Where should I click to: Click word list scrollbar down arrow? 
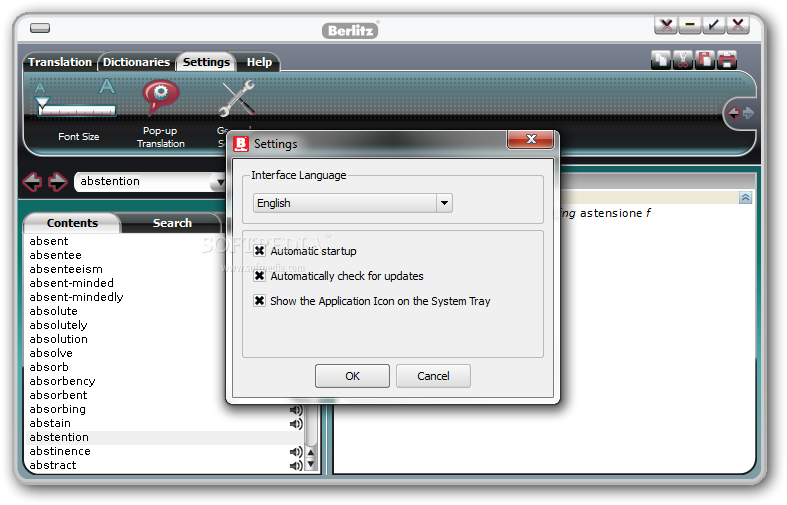[x=311, y=465]
